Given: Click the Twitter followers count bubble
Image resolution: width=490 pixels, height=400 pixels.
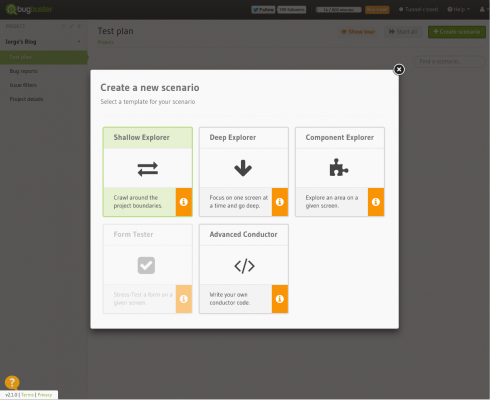Looking at the screenshot, I should (x=292, y=10).
